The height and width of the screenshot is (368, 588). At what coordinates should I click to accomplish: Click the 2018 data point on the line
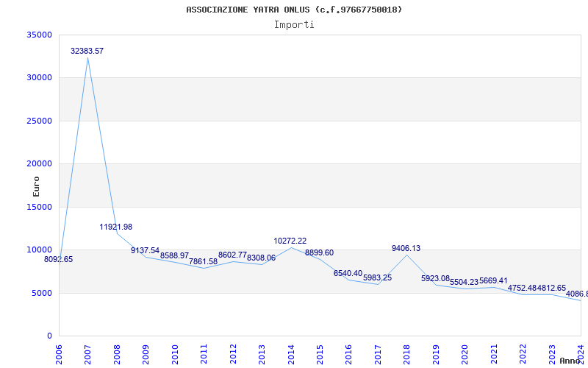click(407, 255)
